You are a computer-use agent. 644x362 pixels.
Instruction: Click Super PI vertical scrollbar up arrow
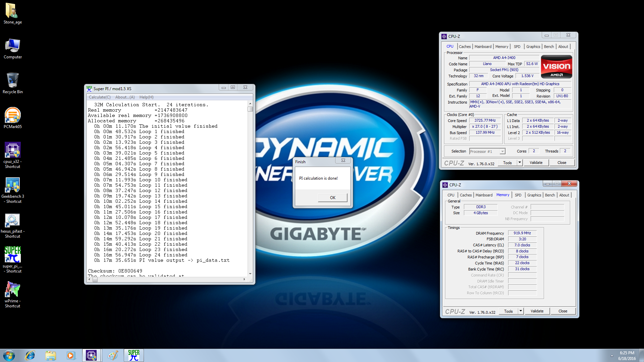click(250, 104)
